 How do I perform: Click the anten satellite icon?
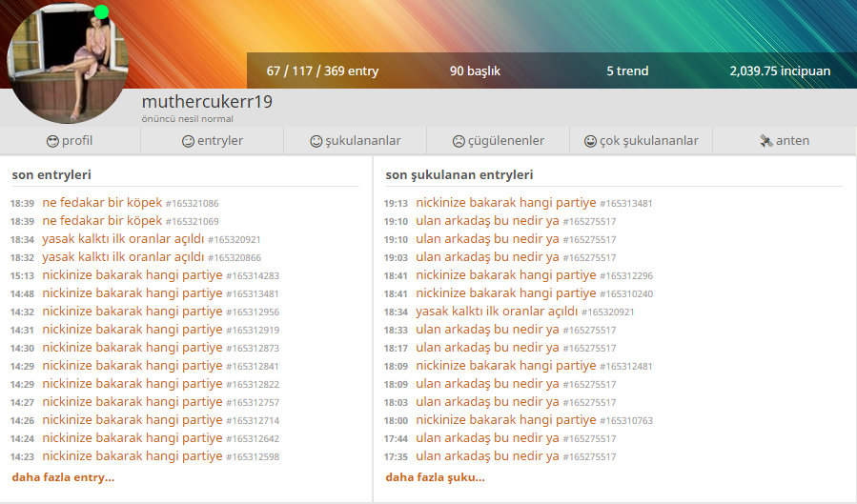click(x=765, y=141)
